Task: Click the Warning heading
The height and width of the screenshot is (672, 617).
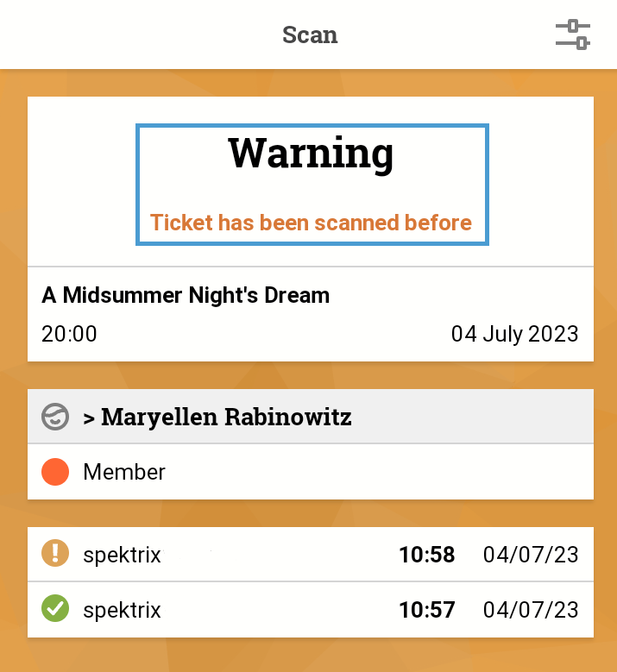Action: click(x=311, y=153)
